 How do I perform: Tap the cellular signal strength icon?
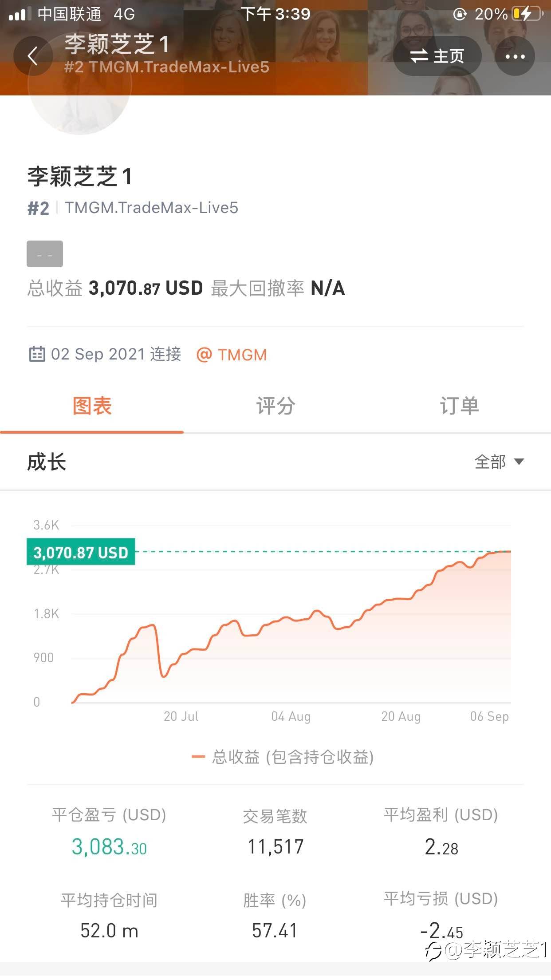point(20,14)
